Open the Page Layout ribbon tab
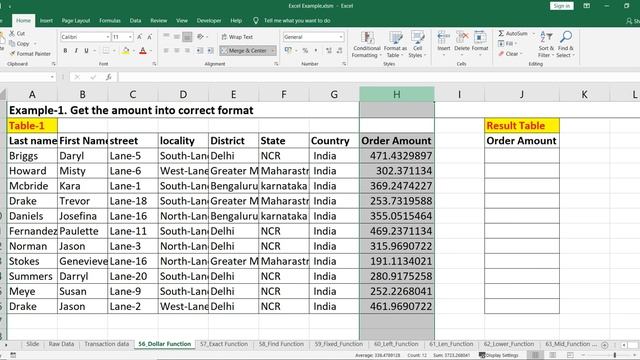640x360 pixels. 76,20
